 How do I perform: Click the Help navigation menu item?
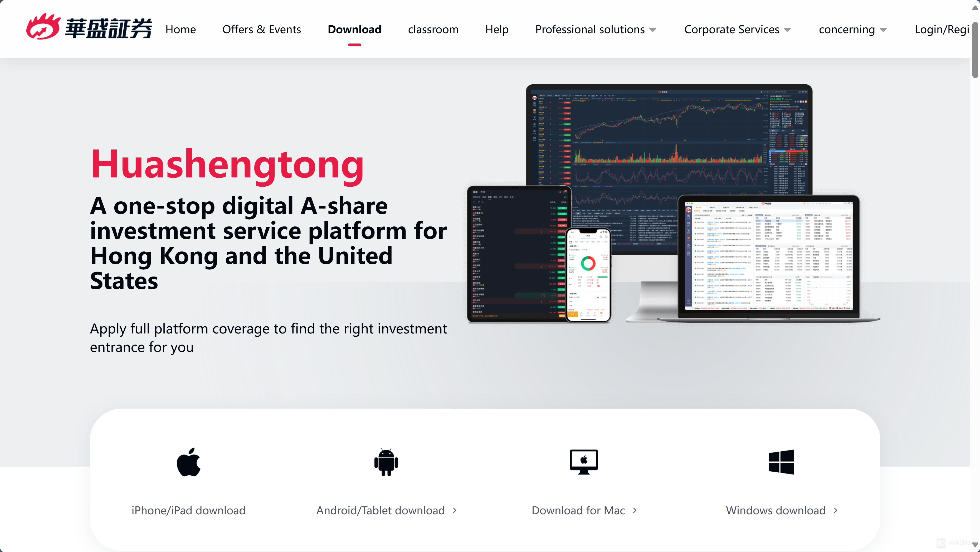pyautogui.click(x=497, y=29)
